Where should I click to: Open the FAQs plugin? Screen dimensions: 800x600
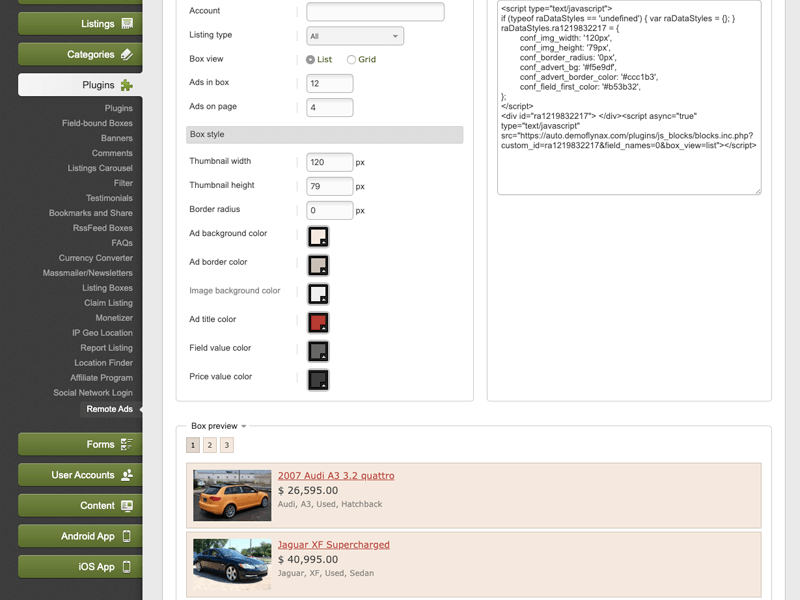122,243
